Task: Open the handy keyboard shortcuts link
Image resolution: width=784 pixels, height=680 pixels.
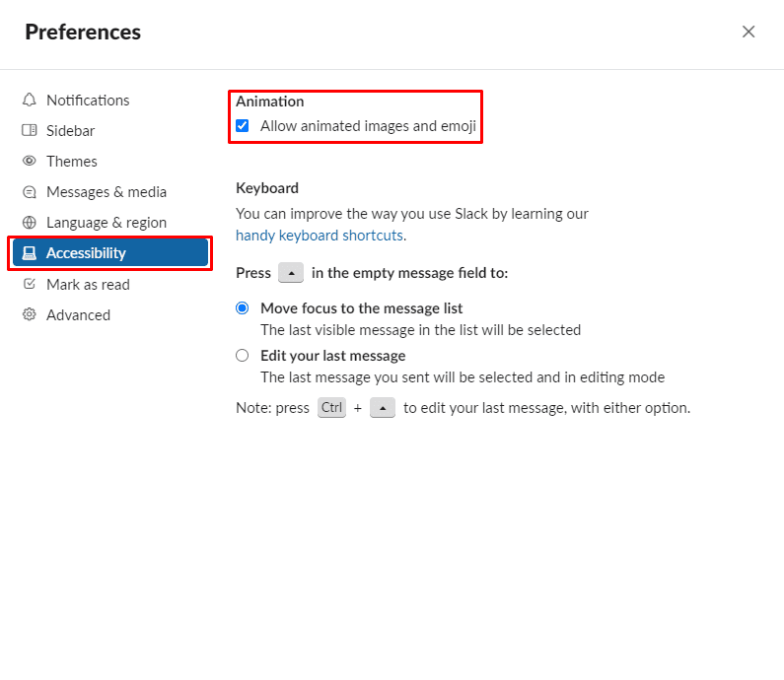Action: (320, 236)
